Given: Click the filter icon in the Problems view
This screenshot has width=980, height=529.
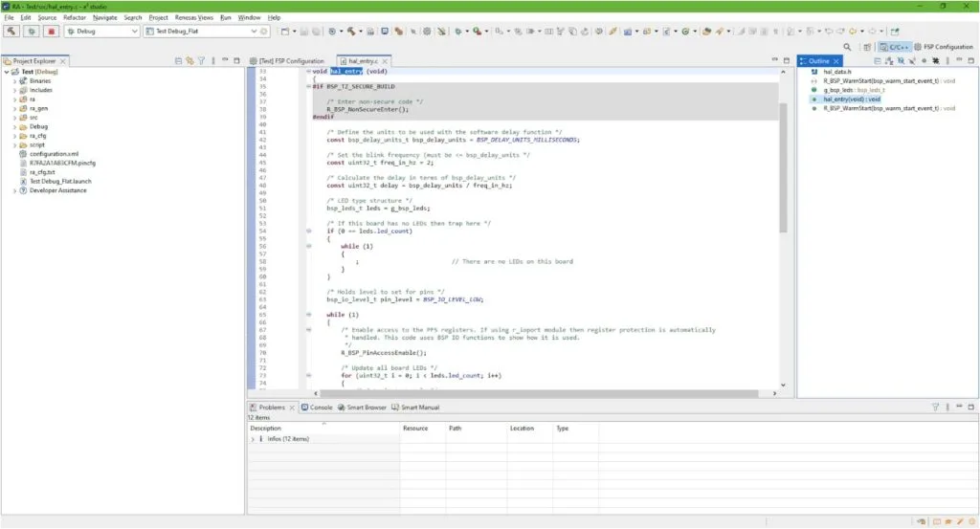Looking at the screenshot, I should tap(935, 407).
